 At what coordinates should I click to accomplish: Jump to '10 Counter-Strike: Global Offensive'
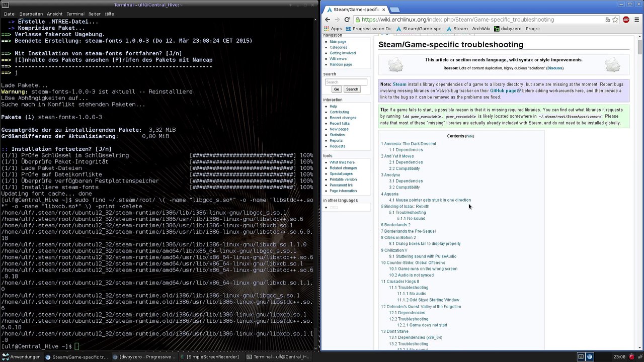(x=413, y=262)
